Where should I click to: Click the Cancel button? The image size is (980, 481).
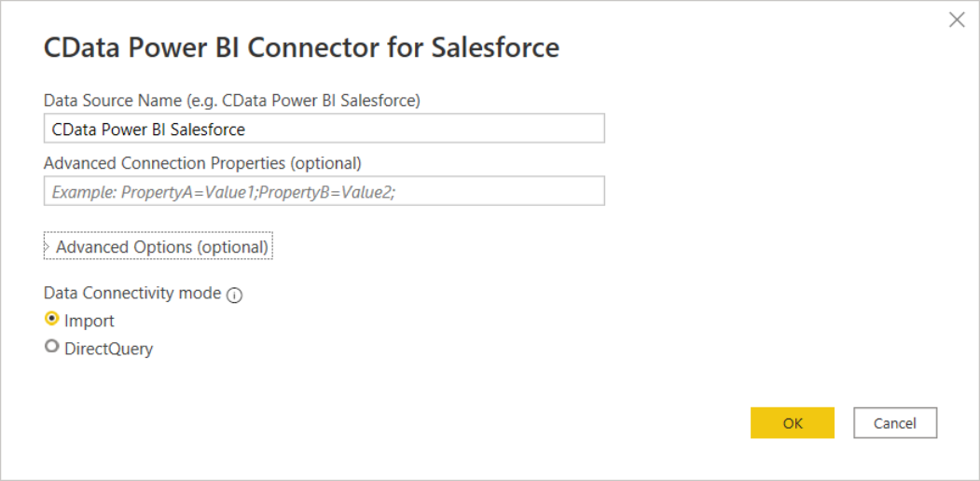[894, 423]
